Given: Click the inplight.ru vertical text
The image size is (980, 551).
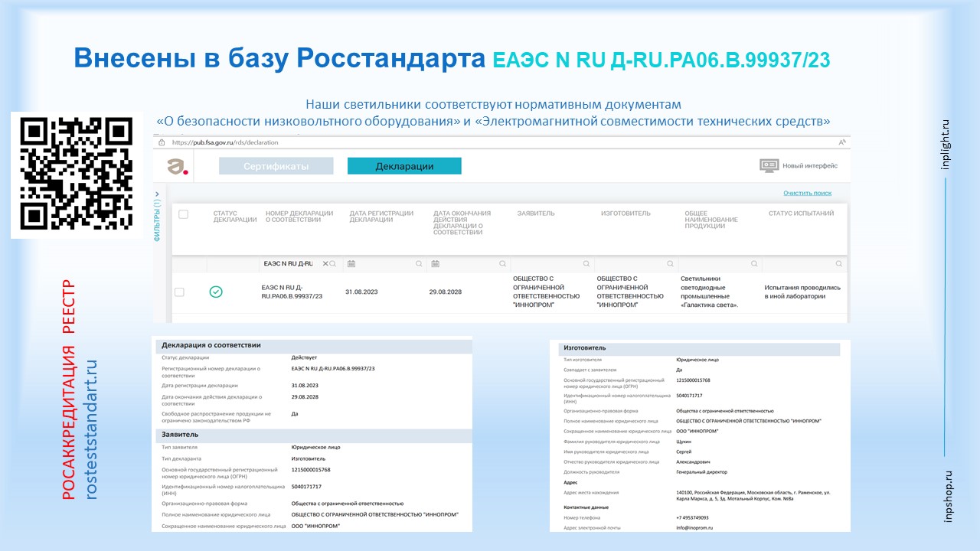Looking at the screenshot, I should point(946,144).
